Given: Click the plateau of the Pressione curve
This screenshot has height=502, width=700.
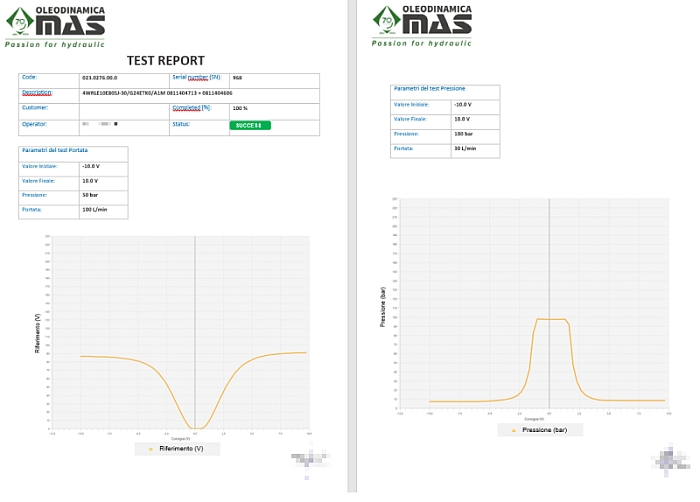Looking at the screenshot, I should 551,319.
